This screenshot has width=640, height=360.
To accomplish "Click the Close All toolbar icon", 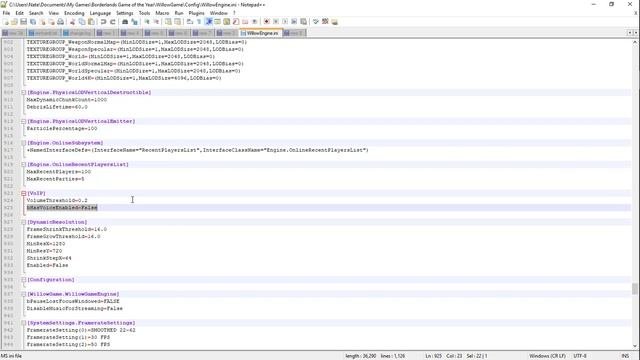I will coord(51,22).
